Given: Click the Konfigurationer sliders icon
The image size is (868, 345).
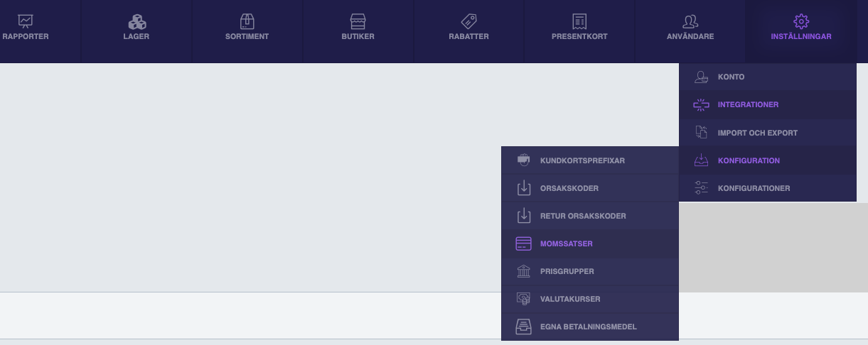Looking at the screenshot, I should (x=702, y=188).
